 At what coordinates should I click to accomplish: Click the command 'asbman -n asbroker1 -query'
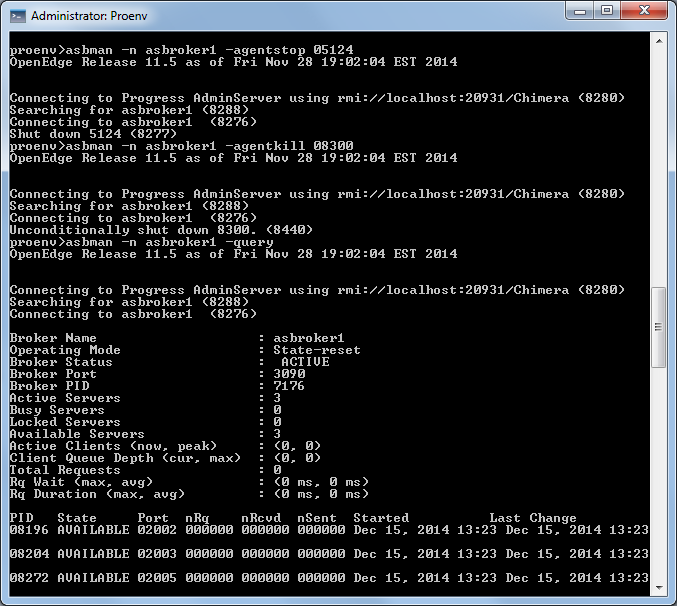pos(169,242)
